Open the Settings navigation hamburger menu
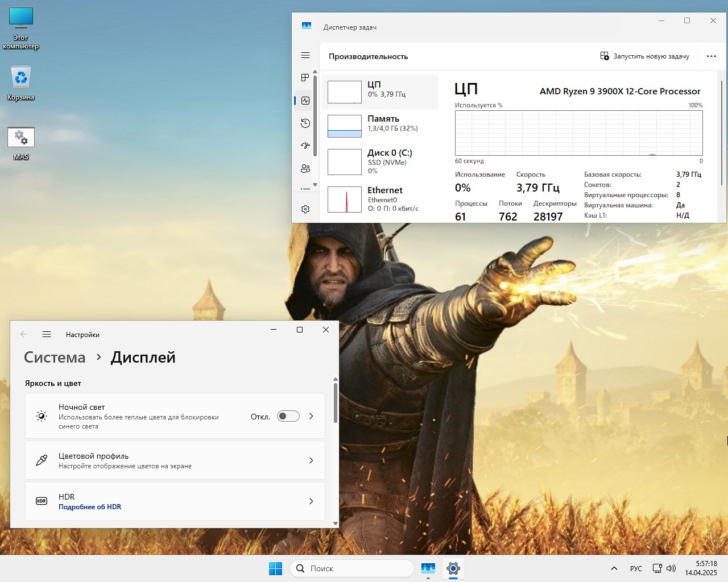 click(47, 334)
